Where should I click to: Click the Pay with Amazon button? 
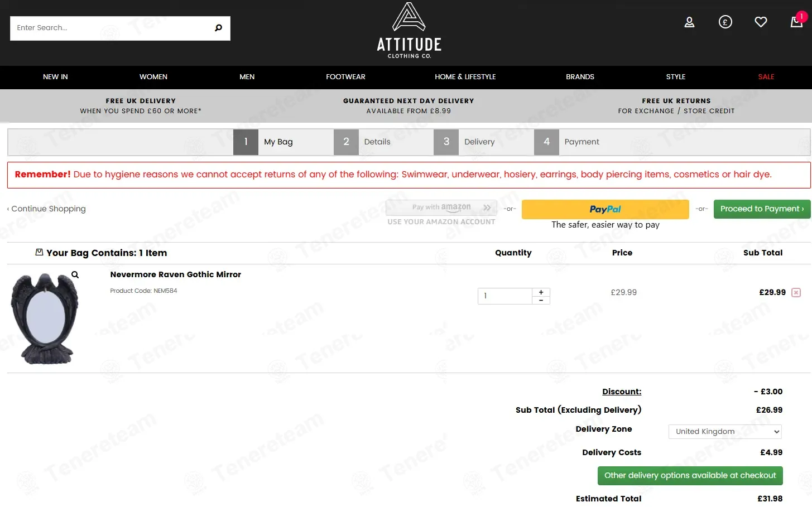441,207
